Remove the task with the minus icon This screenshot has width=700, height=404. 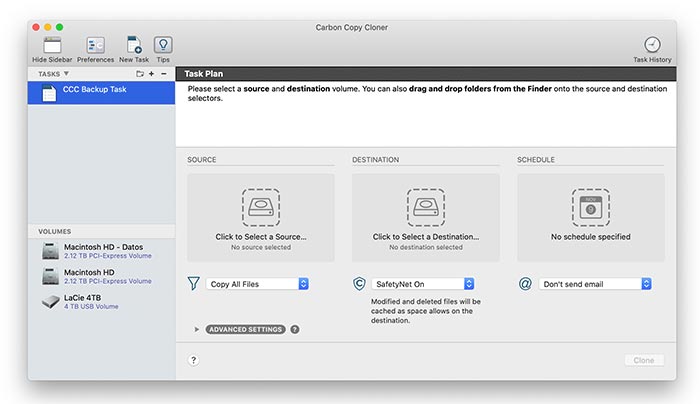point(164,74)
